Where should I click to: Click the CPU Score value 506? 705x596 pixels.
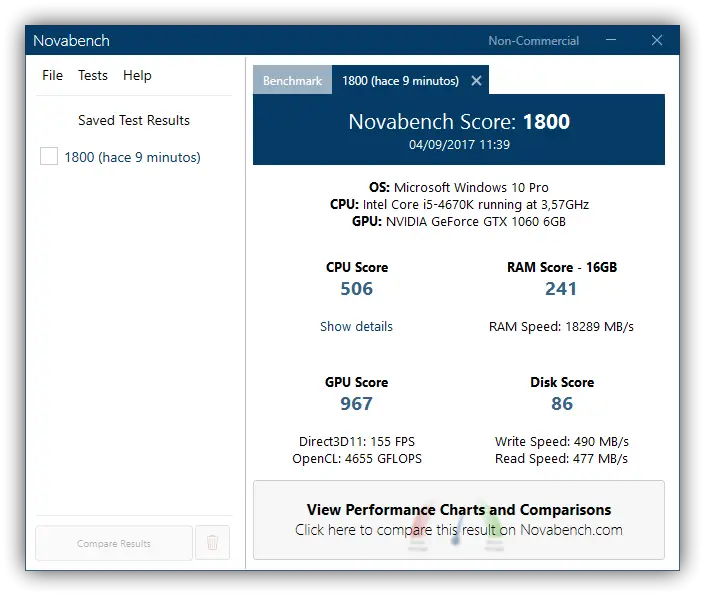357,289
